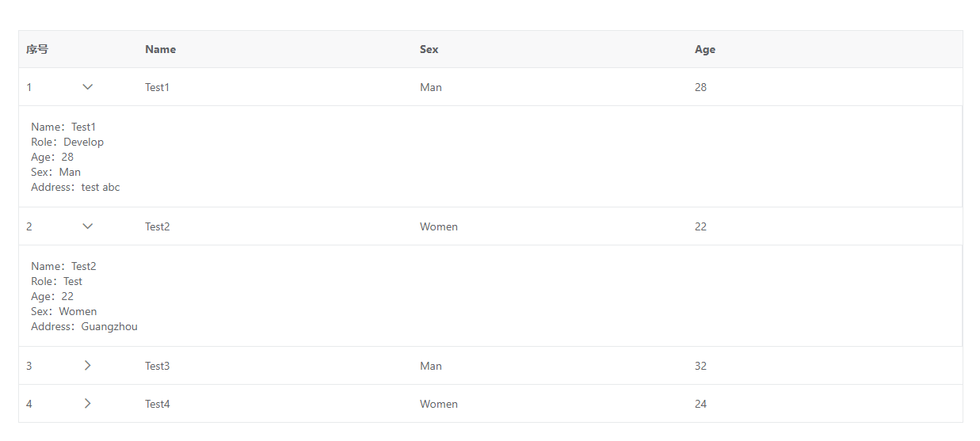Click the Age column header
Image resolution: width=980 pixels, height=441 pixels.
[705, 49]
